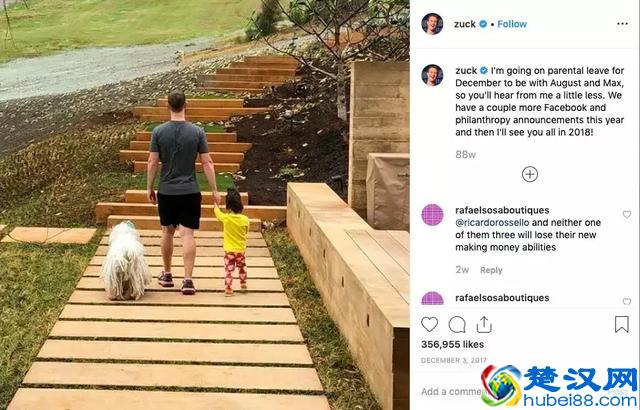Image resolution: width=640 pixels, height=410 pixels.
Task: Open first rafaelsosaboutiques purple avatar
Action: click(432, 215)
